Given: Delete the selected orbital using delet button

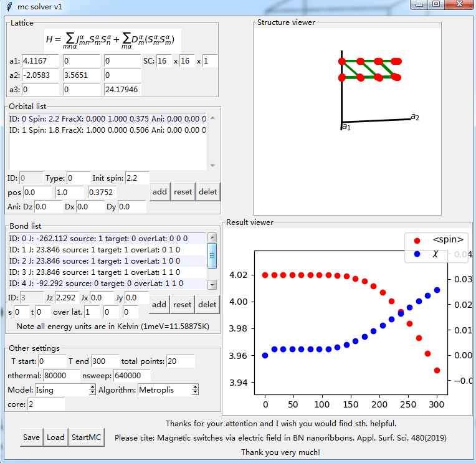Looking at the screenshot, I should point(207,191).
